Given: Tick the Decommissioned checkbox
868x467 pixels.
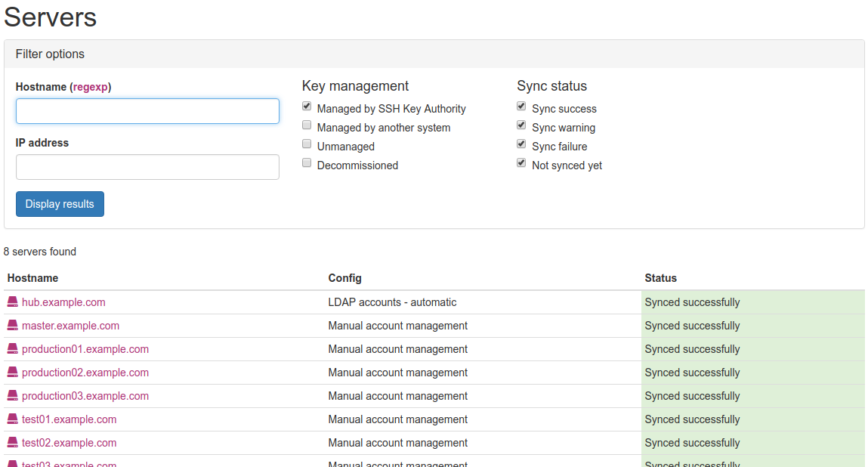Looking at the screenshot, I should (307, 163).
